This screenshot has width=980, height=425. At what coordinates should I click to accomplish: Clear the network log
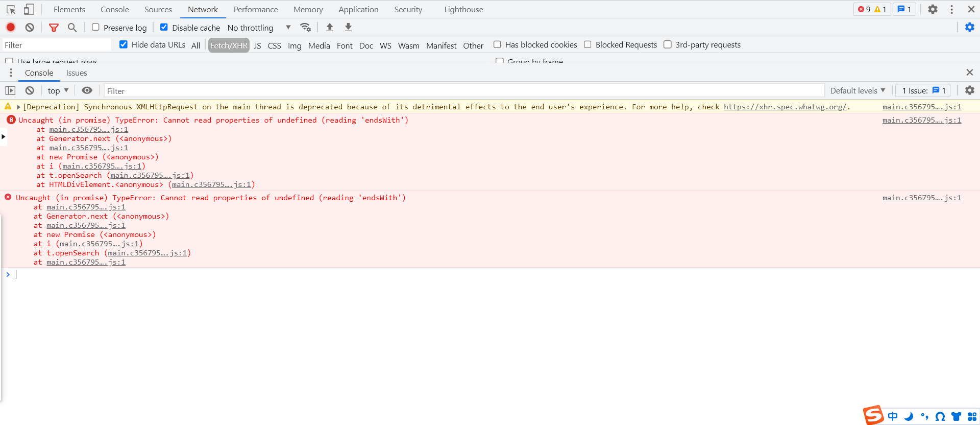click(30, 28)
